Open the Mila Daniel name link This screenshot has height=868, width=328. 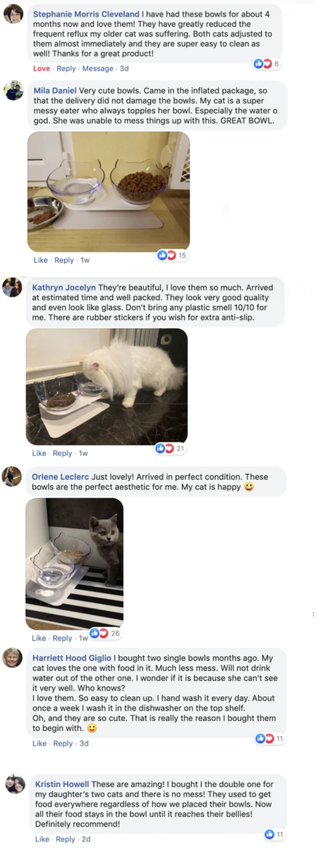tap(55, 90)
